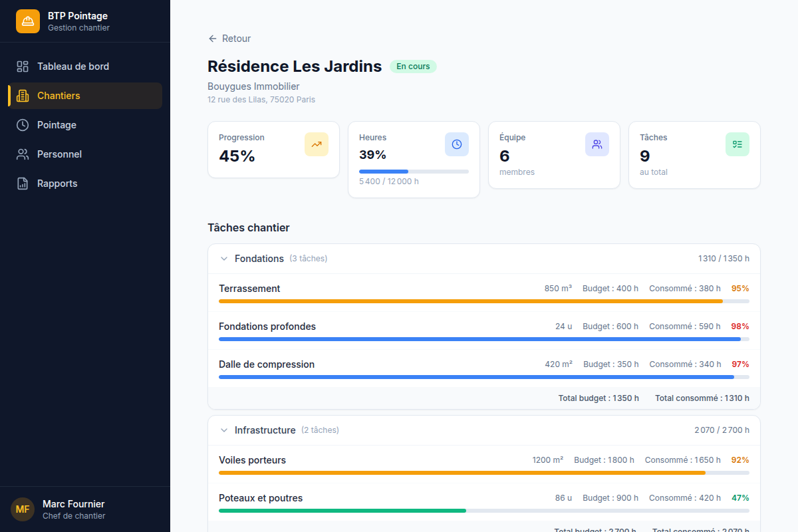
Task: Click the Heures card progress bar
Action: pyautogui.click(x=414, y=172)
